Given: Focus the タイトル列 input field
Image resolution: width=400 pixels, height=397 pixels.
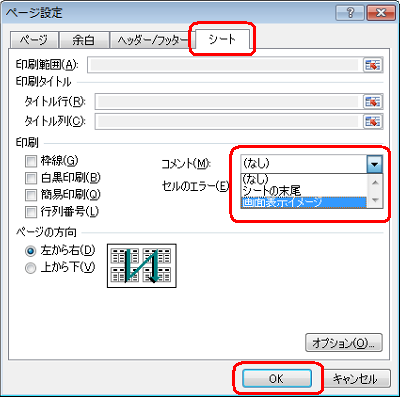Looking at the screenshot, I should point(229,121).
